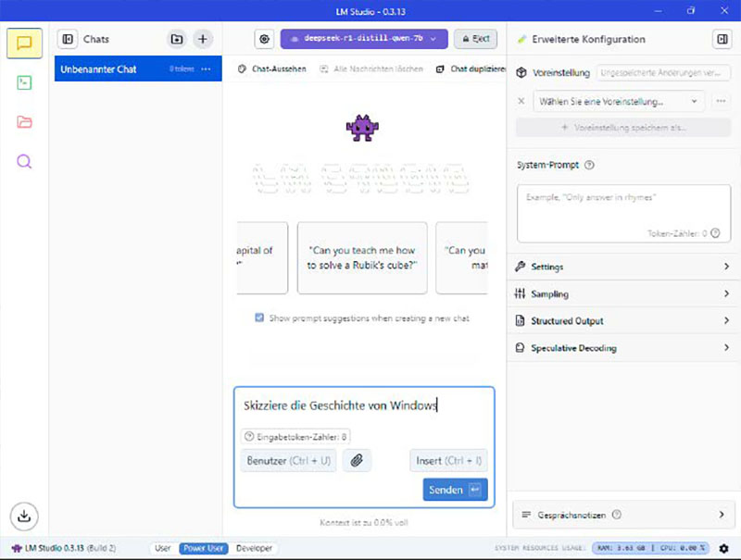Open the Downloads icon at bottom left
The width and height of the screenshot is (741, 560).
coord(24,516)
